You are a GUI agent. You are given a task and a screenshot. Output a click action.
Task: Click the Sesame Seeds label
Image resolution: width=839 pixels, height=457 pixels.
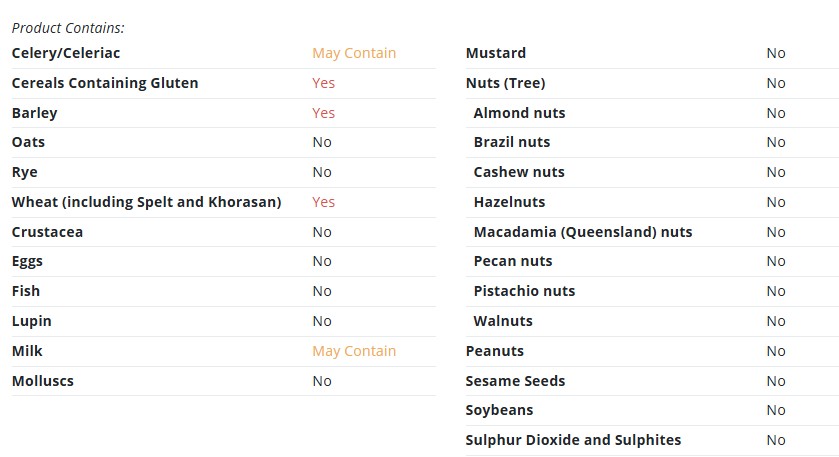coord(515,381)
